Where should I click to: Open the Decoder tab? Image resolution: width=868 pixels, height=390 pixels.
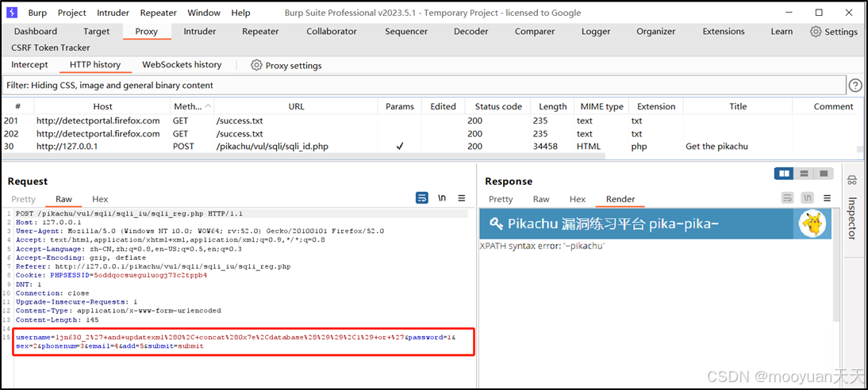pos(471,32)
